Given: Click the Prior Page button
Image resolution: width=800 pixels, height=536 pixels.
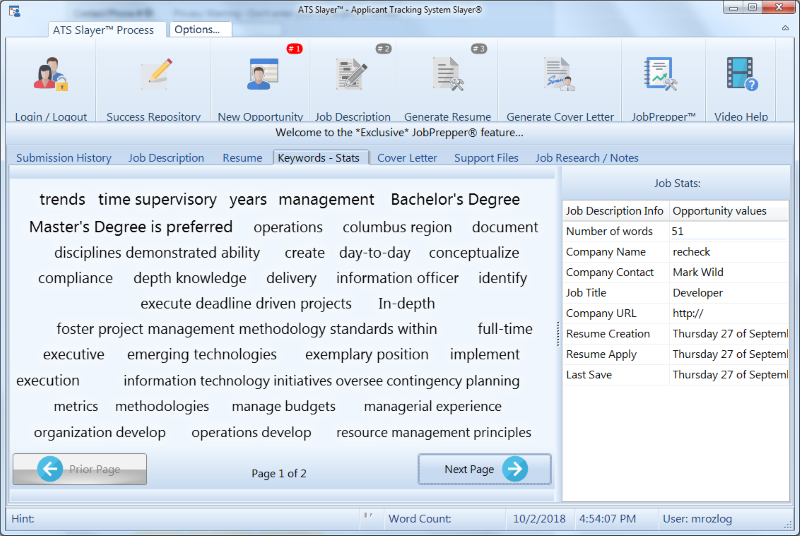Looking at the screenshot, I should (80, 469).
